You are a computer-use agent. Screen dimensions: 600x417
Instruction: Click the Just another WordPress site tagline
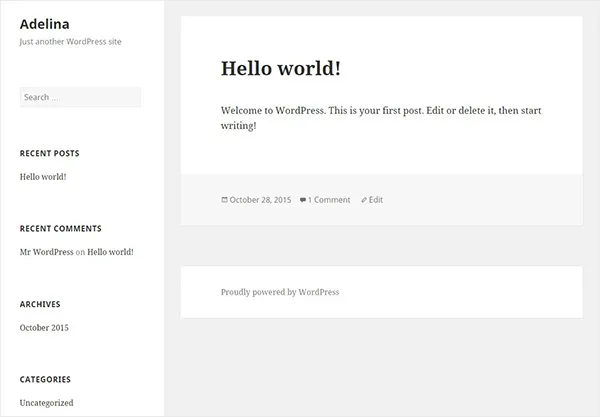[70, 42]
